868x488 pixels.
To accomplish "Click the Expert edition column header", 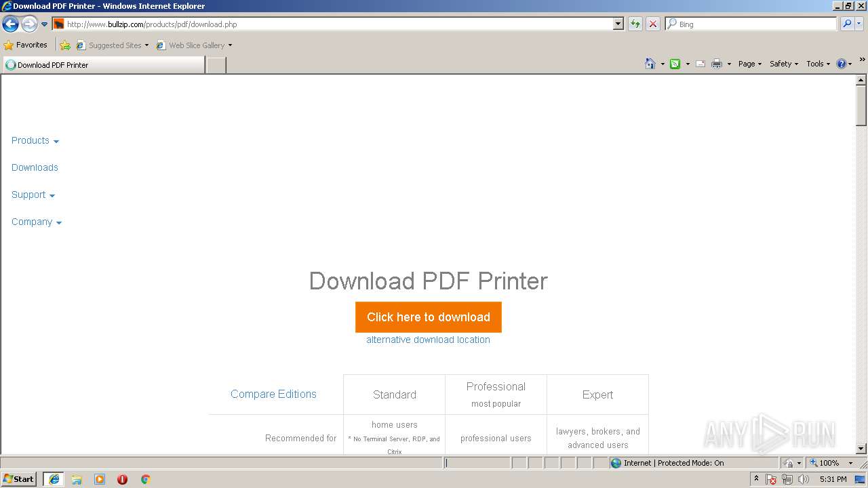I will click(x=597, y=394).
